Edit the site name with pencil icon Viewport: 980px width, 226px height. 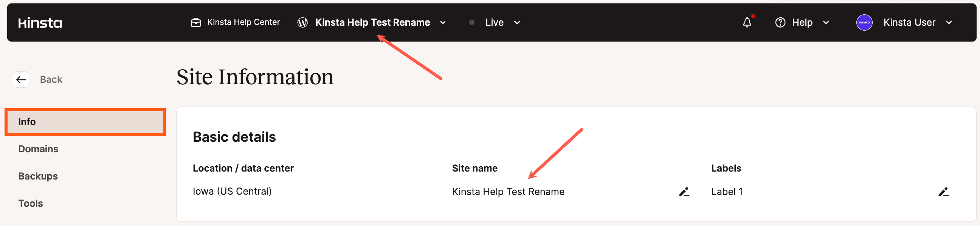point(684,192)
